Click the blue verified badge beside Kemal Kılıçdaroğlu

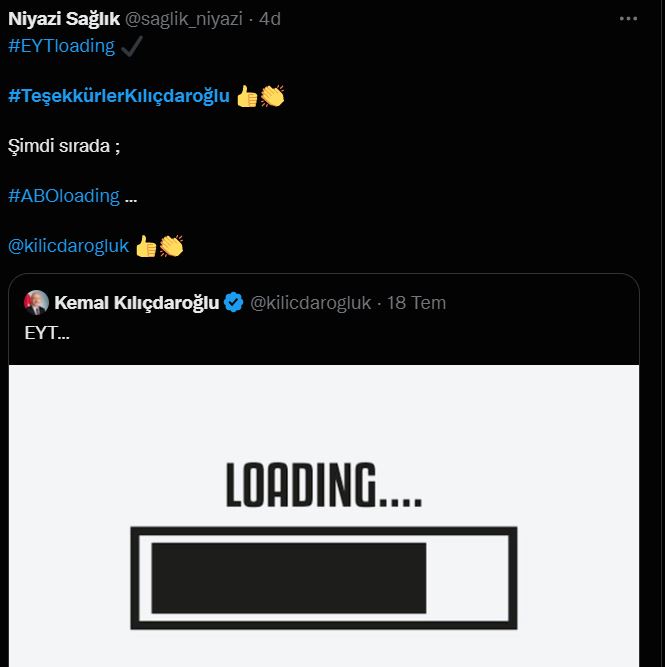233,303
